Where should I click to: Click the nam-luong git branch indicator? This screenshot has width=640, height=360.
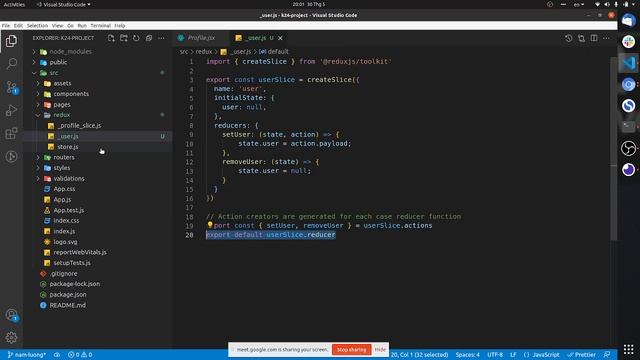tap(27, 355)
